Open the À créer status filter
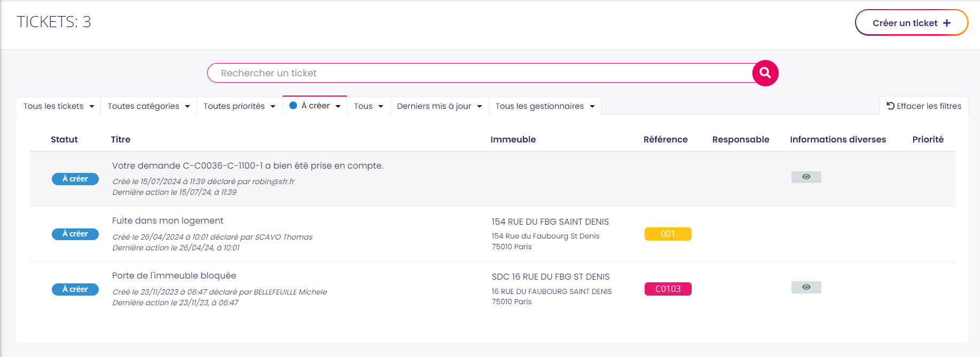Screen dimensions: 980x357 coord(315,106)
